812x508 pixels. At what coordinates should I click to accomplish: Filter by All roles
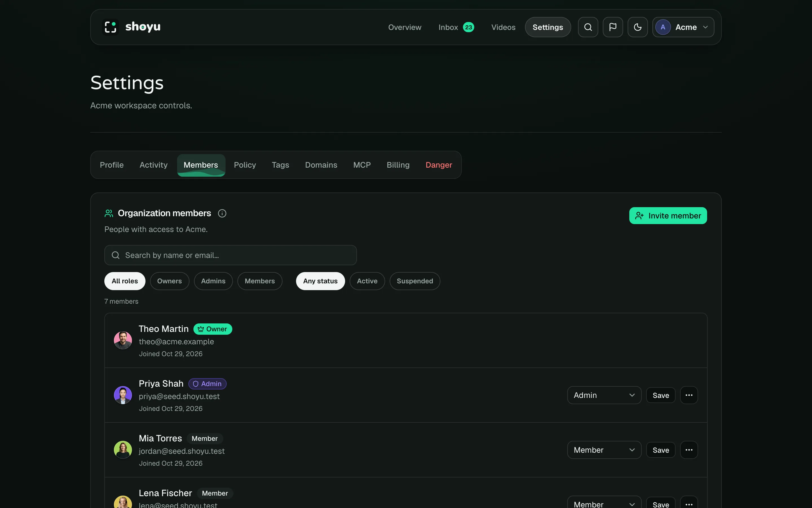point(125,281)
